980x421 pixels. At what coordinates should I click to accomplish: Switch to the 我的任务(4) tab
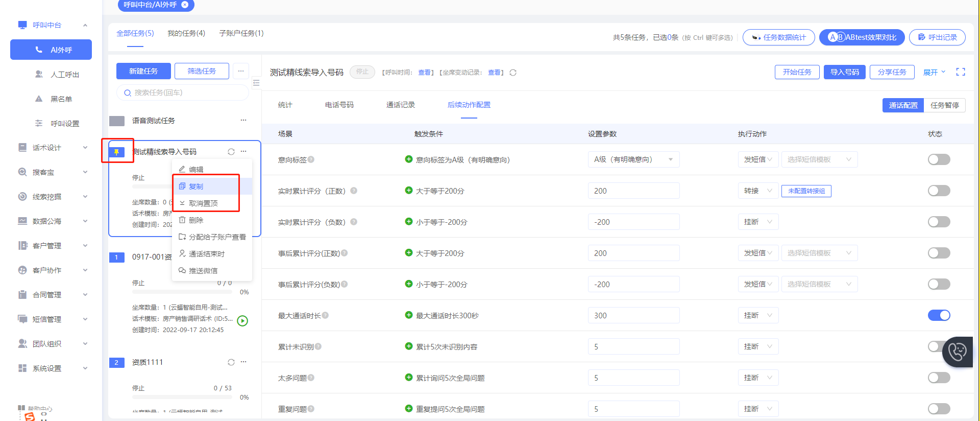point(186,33)
